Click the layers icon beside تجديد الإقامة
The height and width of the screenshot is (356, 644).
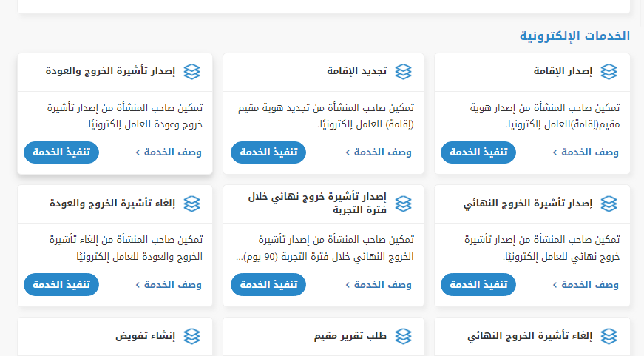[403, 72]
